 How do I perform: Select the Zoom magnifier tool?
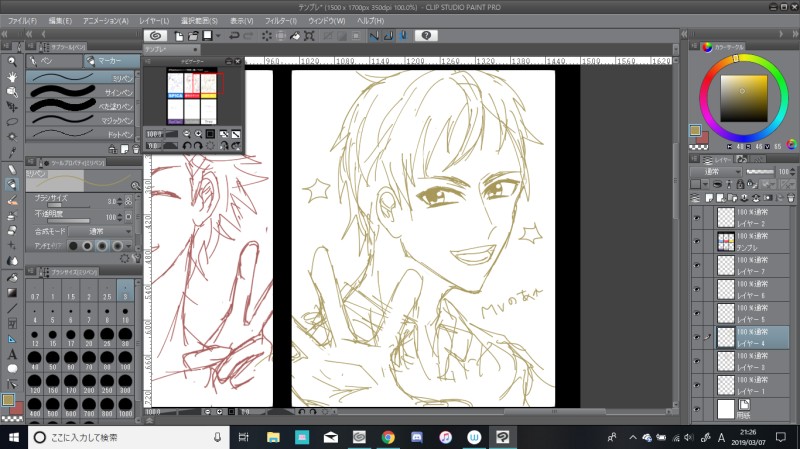coord(12,62)
